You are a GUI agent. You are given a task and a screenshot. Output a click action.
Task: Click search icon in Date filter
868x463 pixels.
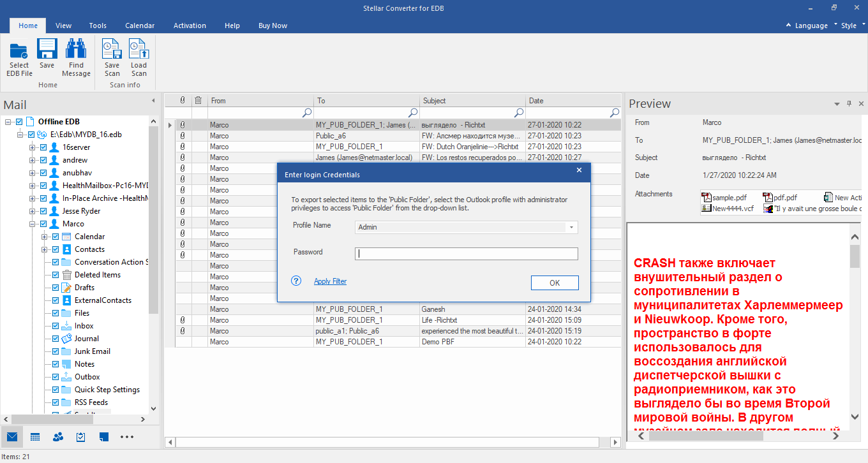point(615,112)
